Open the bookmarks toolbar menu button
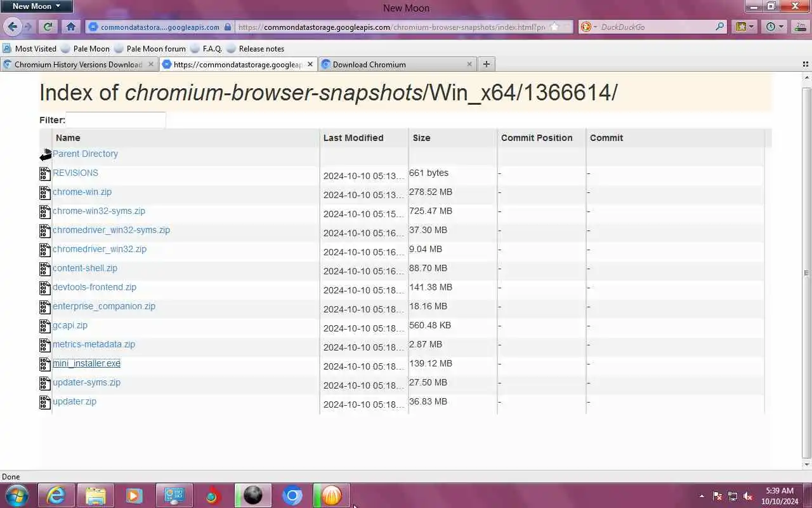The width and height of the screenshot is (812, 508). point(744,27)
